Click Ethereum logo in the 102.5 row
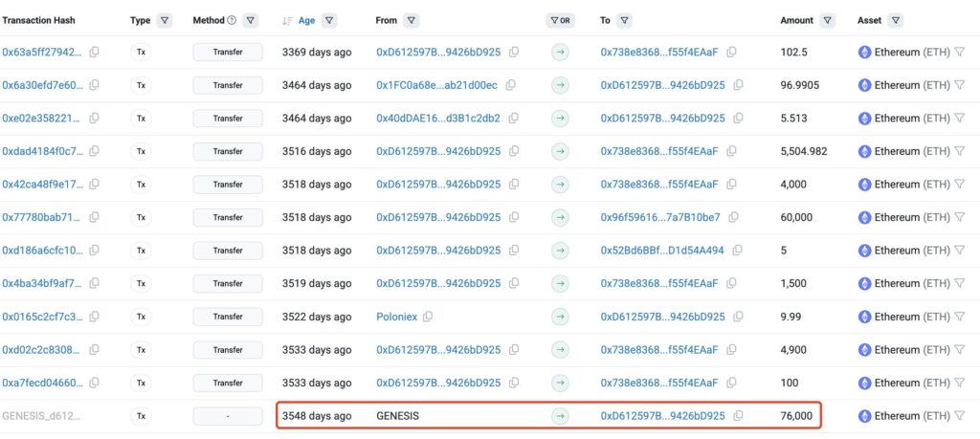 pyautogui.click(x=865, y=53)
